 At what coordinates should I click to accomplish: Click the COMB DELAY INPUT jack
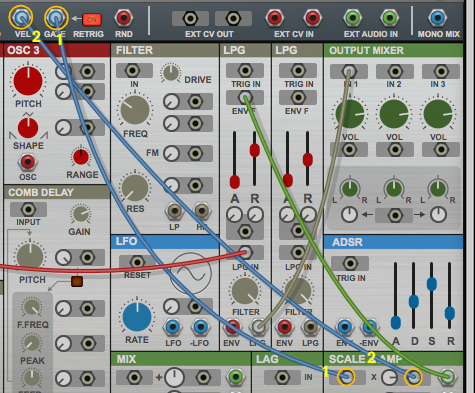point(28,209)
